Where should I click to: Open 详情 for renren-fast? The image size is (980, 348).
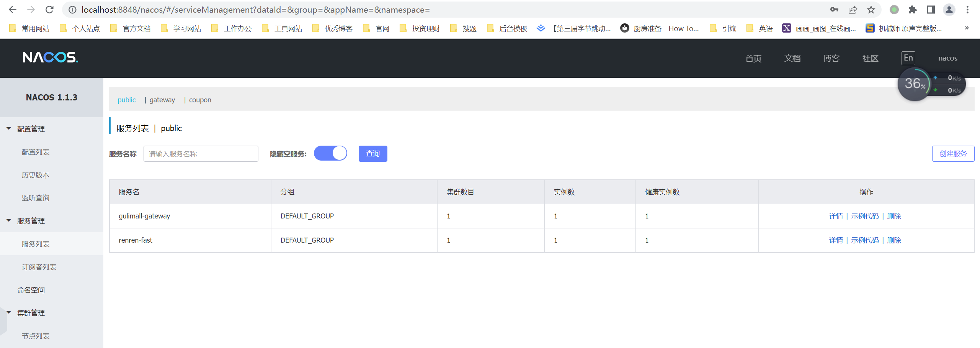point(836,240)
